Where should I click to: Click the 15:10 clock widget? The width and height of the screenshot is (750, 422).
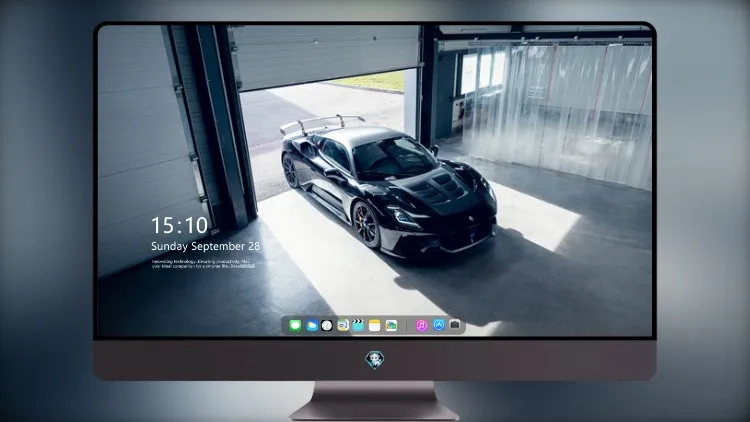click(x=179, y=225)
